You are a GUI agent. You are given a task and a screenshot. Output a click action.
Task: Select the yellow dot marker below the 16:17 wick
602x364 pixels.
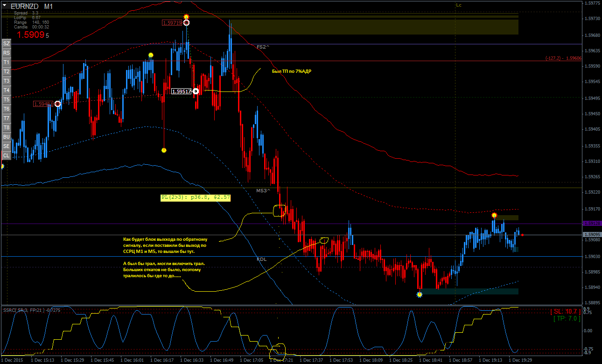pyautogui.click(x=164, y=150)
